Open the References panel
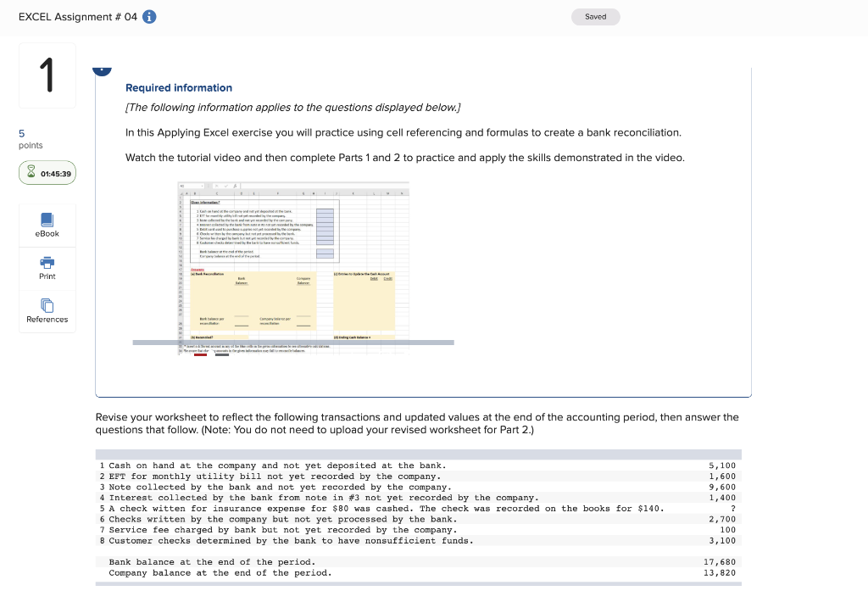The height and width of the screenshot is (602, 868). (x=47, y=311)
